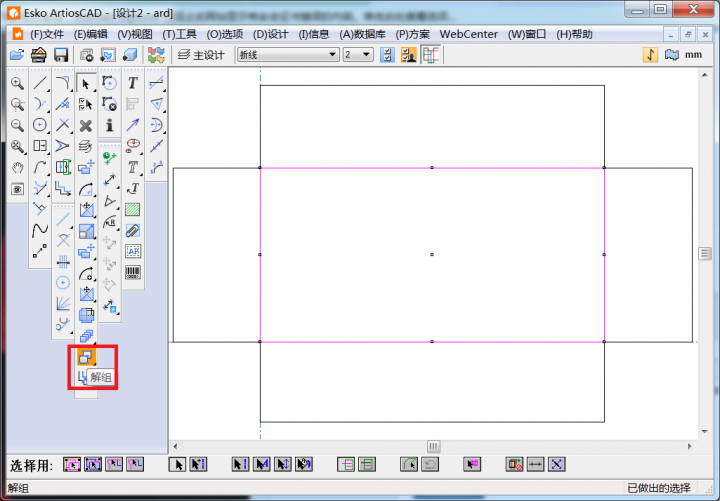Screen dimensions: 720x501
Task: Open the 折线 line type dropdown
Action: 332,54
